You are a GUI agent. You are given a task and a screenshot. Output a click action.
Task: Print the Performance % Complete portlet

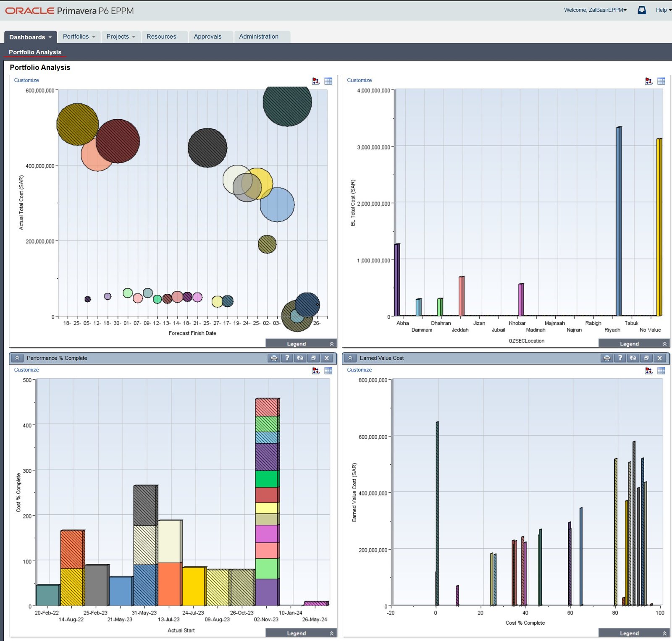[274, 358]
